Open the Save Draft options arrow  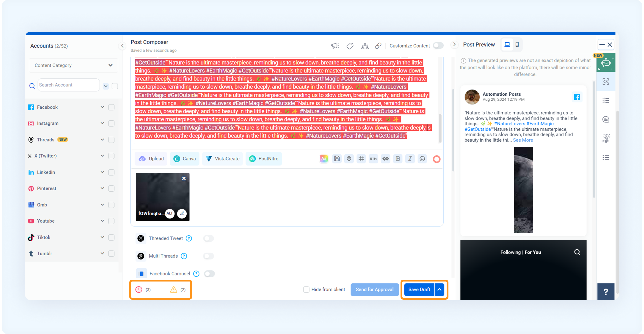click(439, 290)
